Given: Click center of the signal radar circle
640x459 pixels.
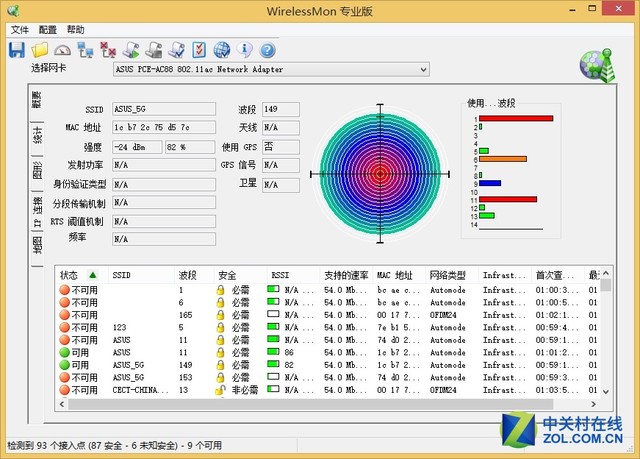Looking at the screenshot, I should tap(380, 174).
